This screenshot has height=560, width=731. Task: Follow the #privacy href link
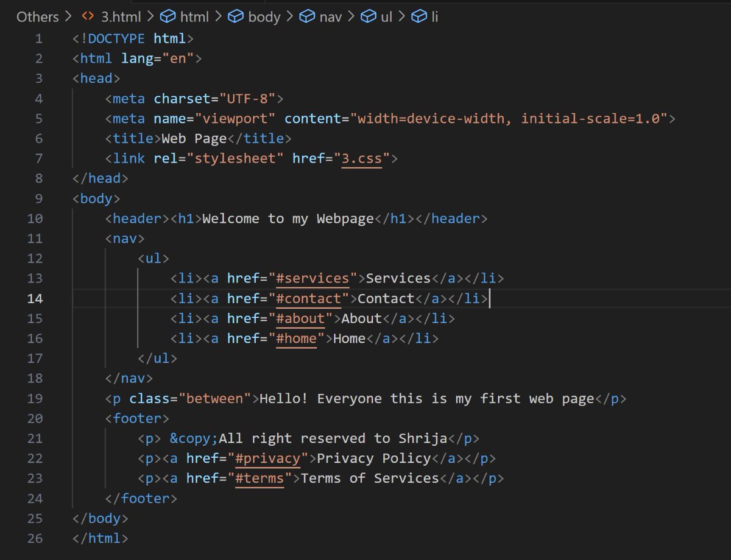tap(268, 458)
